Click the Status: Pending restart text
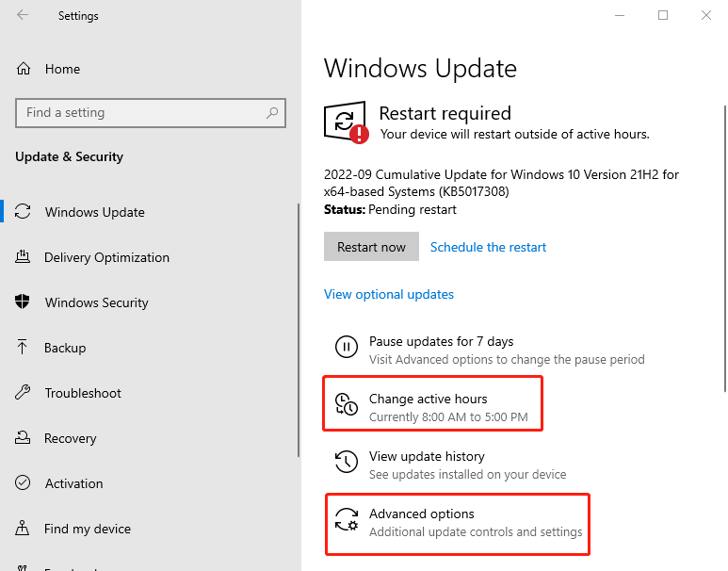The height and width of the screenshot is (571, 728). 390,209
